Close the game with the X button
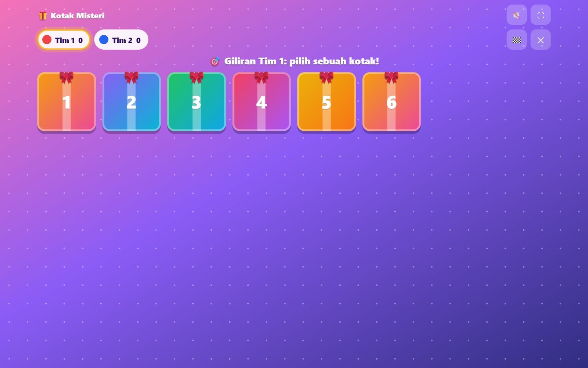588x368 pixels. tap(540, 40)
